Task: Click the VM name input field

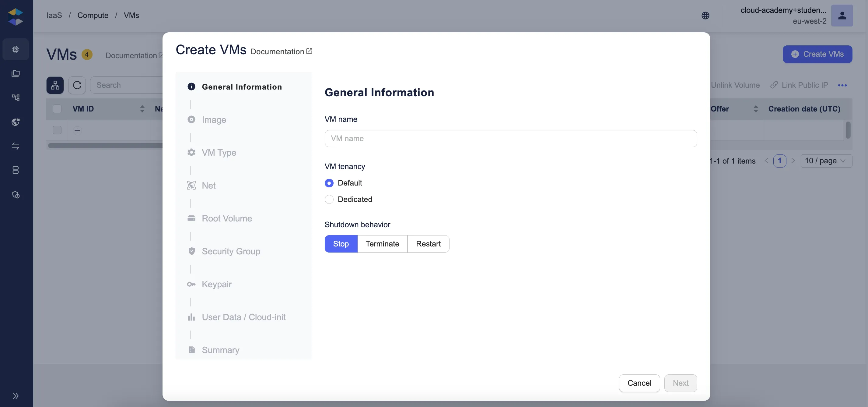Action: tap(510, 139)
